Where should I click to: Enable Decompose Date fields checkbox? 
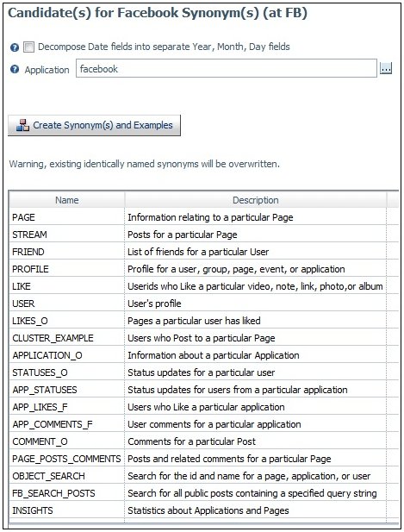28,47
